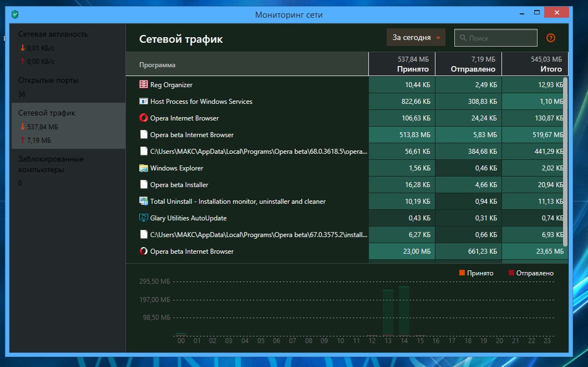Toggle the "Отправлено" chart legend marker

coord(511,273)
